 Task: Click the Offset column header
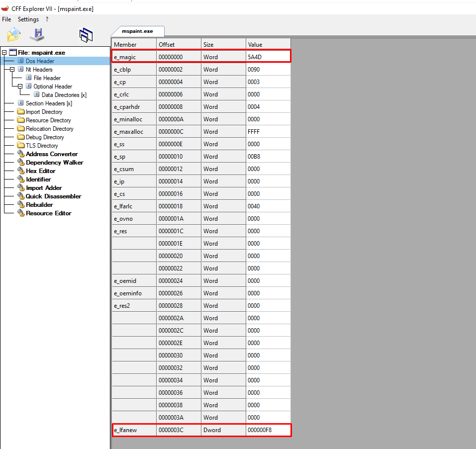(179, 45)
